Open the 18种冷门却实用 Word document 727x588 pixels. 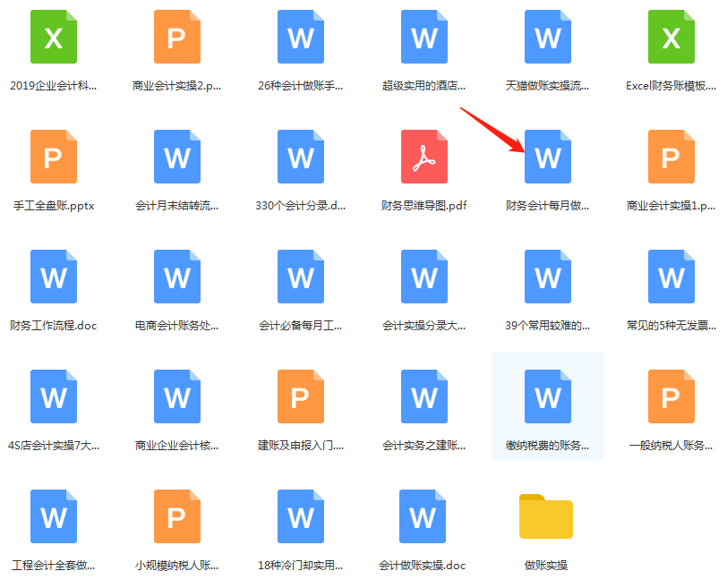pyautogui.click(x=300, y=515)
